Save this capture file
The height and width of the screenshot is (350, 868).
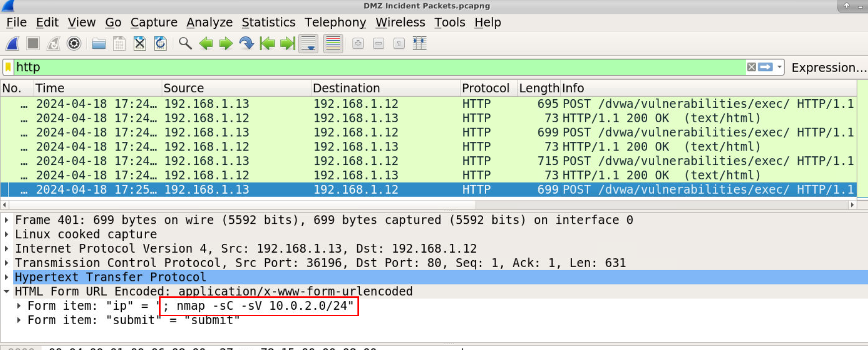(119, 44)
